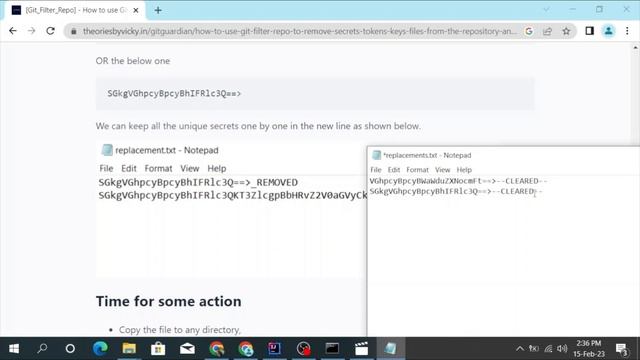Click the theoriesbyvicky.in URL address bar
This screenshot has height=360, width=640.
300,31
